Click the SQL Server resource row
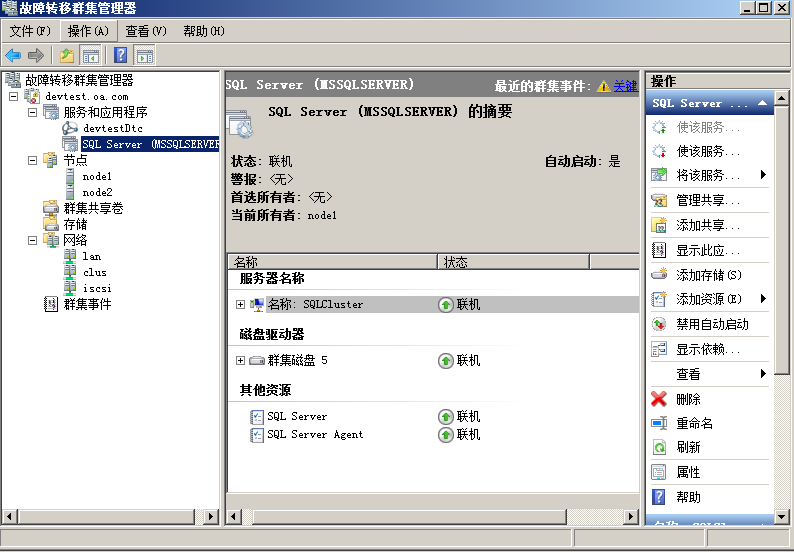Screen dimensions: 794x553 tap(433, 416)
